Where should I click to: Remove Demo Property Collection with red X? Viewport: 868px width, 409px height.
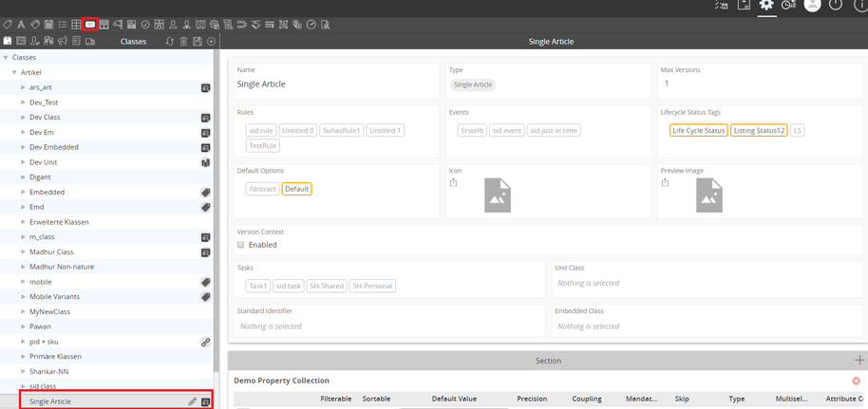tap(856, 381)
